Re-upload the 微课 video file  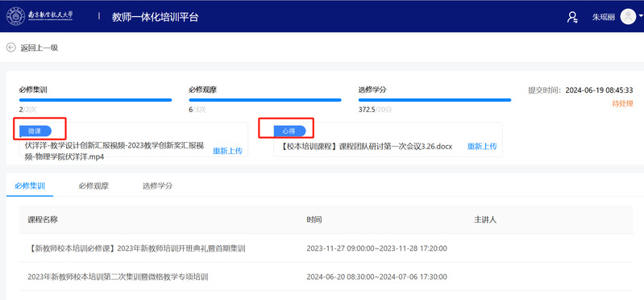click(227, 151)
